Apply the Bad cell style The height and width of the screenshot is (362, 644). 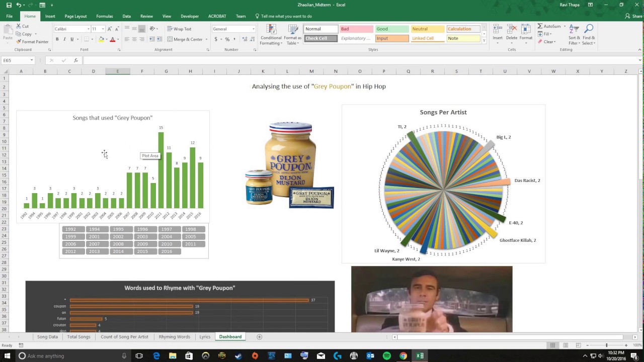pyautogui.click(x=356, y=29)
